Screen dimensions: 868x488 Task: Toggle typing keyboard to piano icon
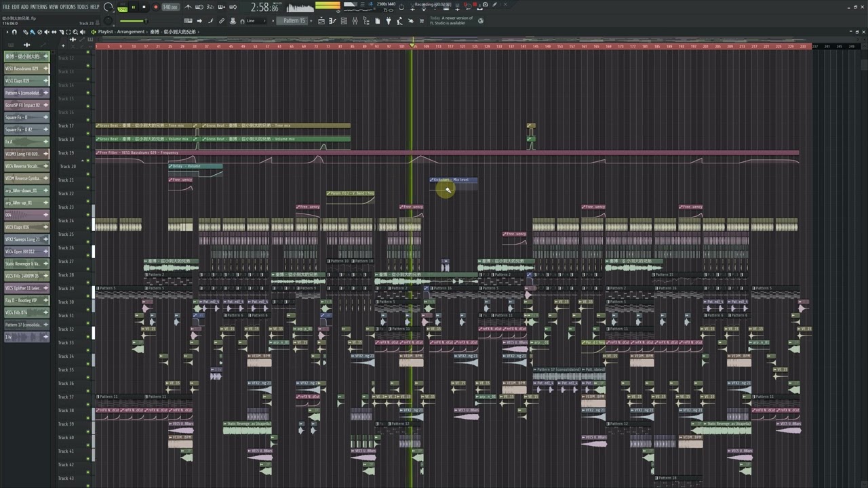point(188,20)
